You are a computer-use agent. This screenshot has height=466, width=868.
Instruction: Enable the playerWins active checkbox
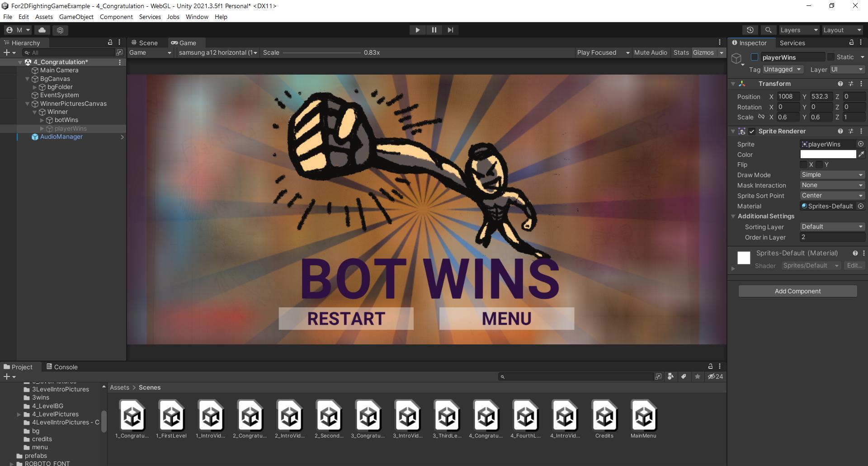point(755,57)
